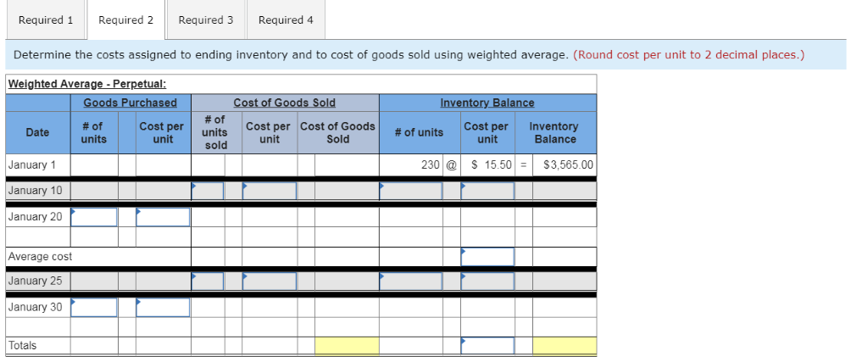
Task: Click January 30 purchase cost per unit field
Action: pyautogui.click(x=164, y=308)
